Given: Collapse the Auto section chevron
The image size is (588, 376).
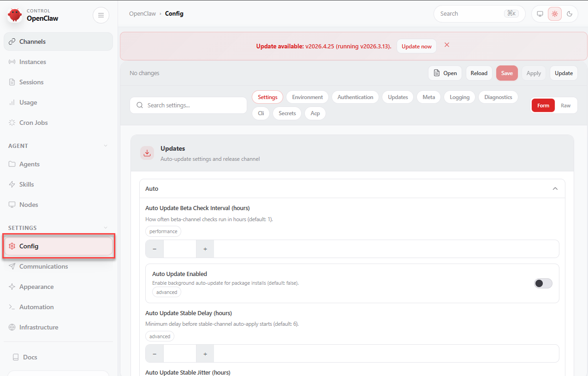Looking at the screenshot, I should [x=555, y=189].
